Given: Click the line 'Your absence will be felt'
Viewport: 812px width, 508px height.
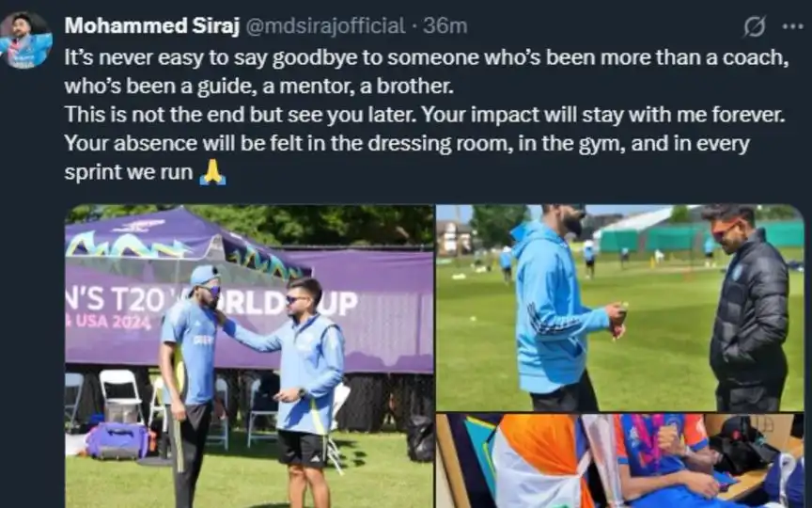Looking at the screenshot, I should [x=407, y=144].
